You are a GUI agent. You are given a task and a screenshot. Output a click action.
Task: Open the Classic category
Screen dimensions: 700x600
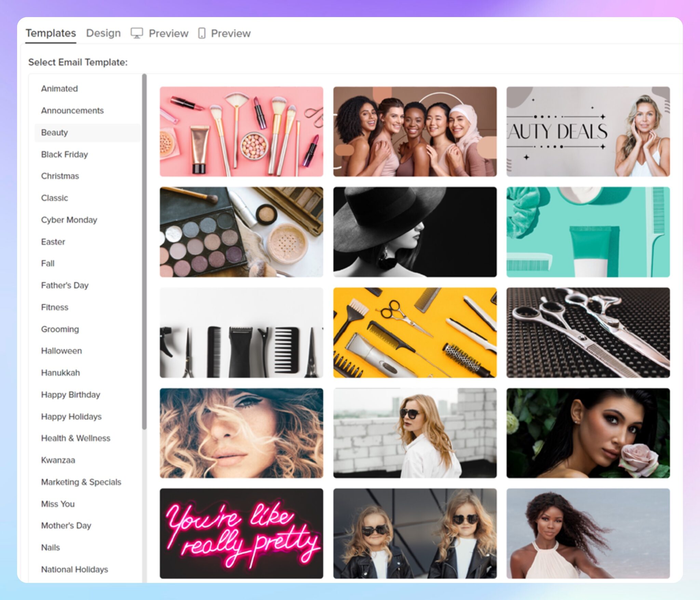pyautogui.click(x=54, y=198)
